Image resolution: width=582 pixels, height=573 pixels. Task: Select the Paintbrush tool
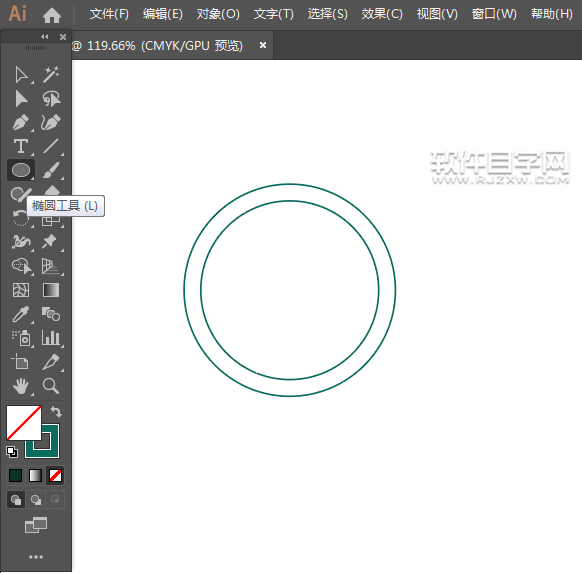coord(51,170)
